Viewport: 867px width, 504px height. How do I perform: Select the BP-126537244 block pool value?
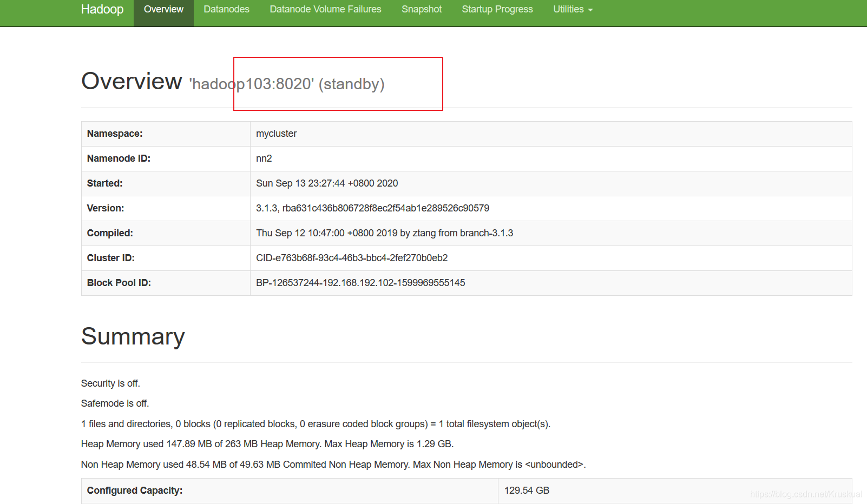click(x=360, y=283)
